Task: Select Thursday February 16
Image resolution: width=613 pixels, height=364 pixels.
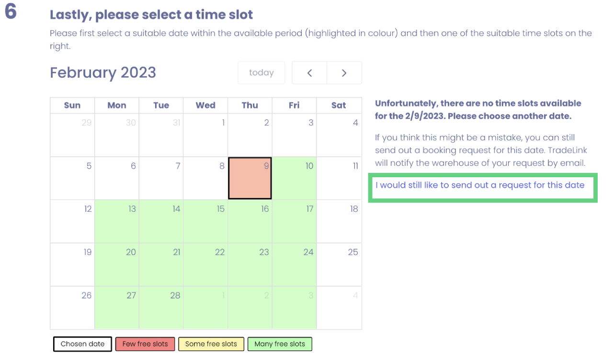Action: (250, 221)
